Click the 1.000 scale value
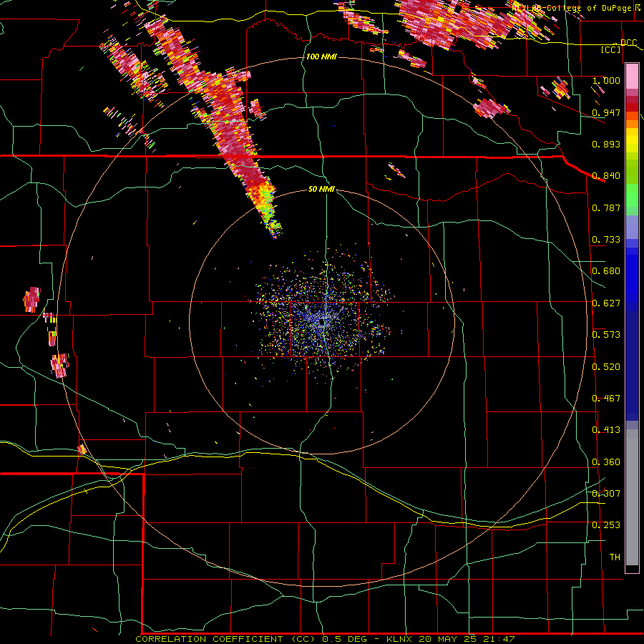644x644 pixels. click(606, 81)
